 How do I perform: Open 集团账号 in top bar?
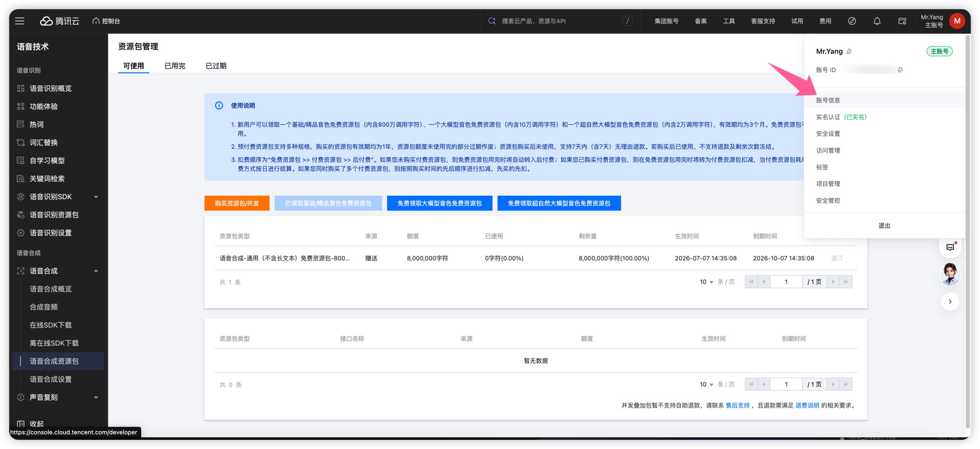(x=666, y=21)
